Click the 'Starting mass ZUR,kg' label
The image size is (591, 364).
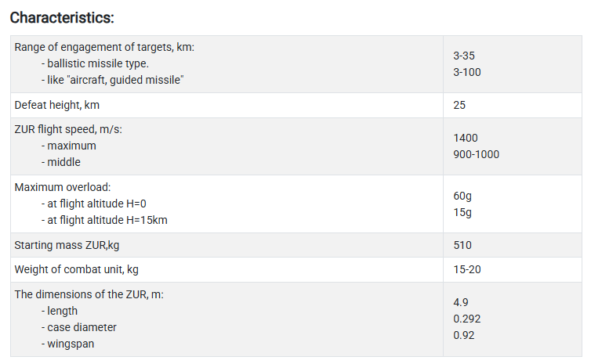pyautogui.click(x=67, y=245)
